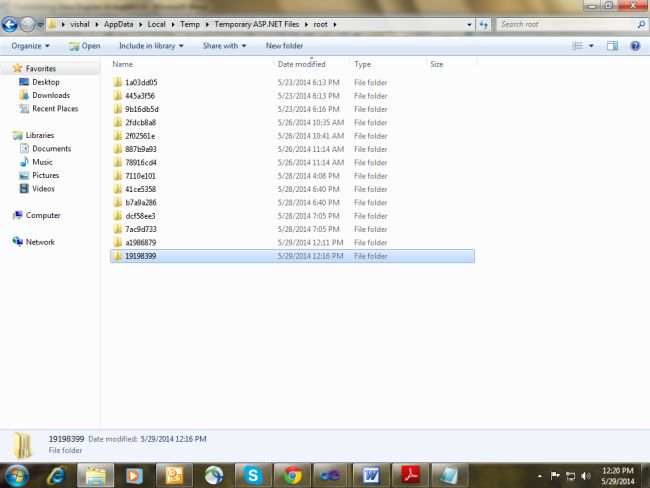Click the folder icon of 41ce5358
This screenshot has width=650, height=488.
click(118, 189)
